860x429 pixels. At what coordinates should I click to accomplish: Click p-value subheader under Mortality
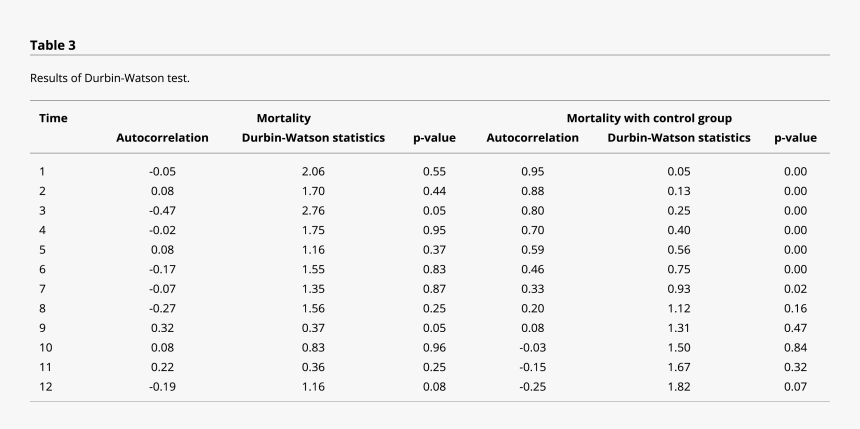pos(434,138)
